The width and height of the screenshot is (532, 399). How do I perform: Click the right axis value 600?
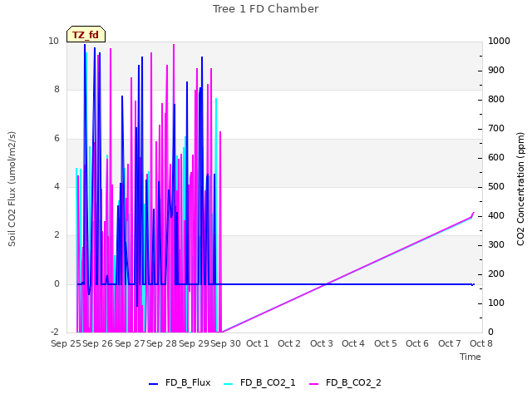pos(496,158)
